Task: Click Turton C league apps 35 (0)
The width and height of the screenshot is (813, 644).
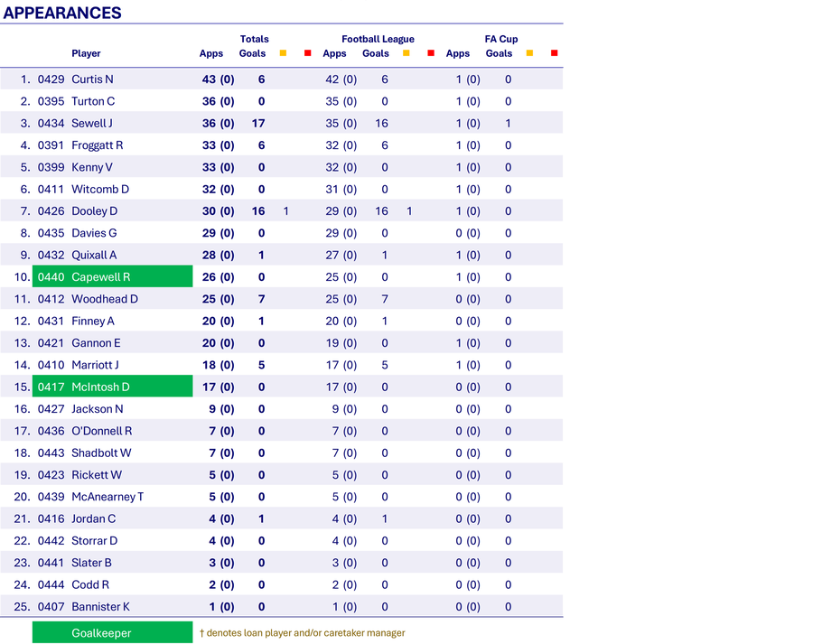Action: [x=341, y=101]
